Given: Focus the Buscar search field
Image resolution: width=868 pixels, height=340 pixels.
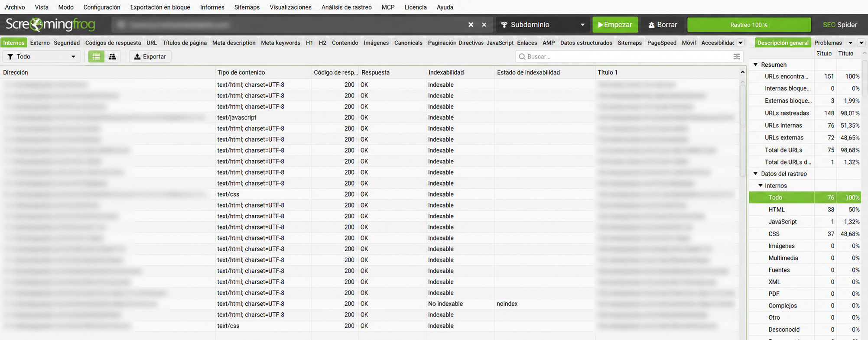Looking at the screenshot, I should tap(629, 57).
